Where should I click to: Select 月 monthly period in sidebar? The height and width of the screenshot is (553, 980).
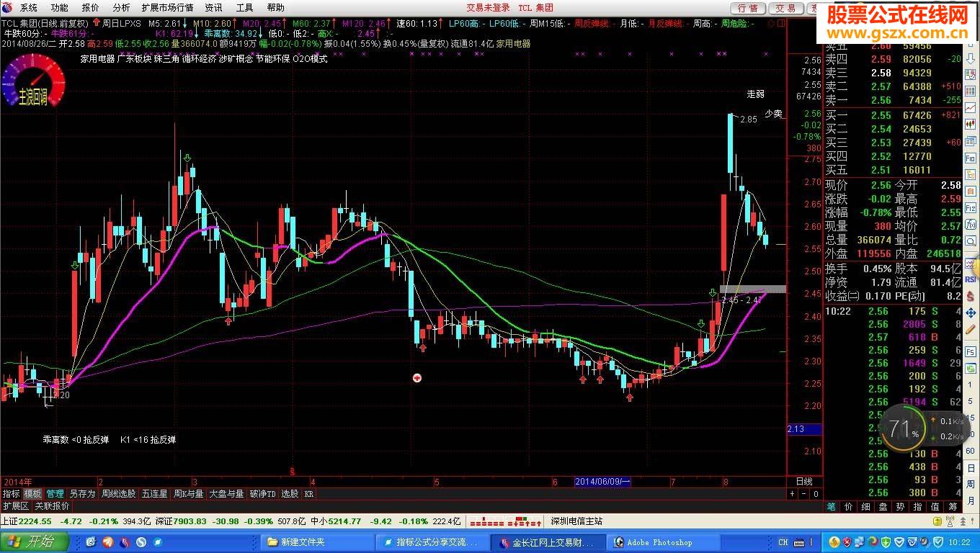(971, 501)
